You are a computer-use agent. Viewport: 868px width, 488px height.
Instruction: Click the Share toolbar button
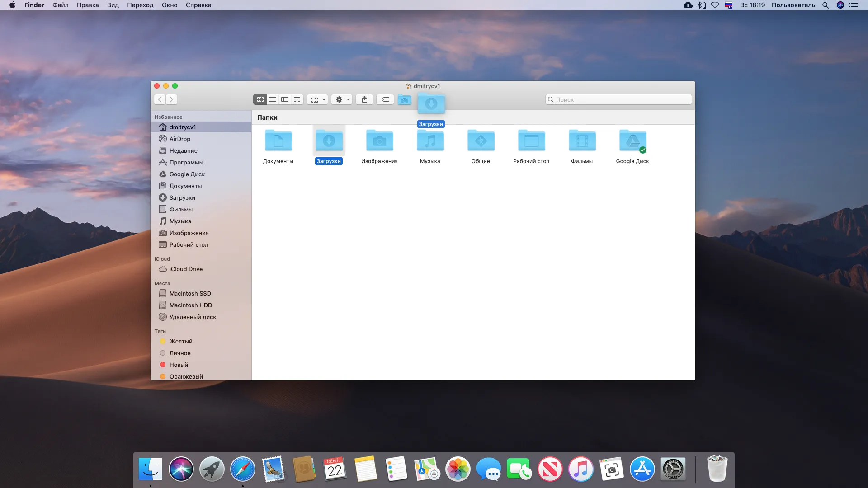click(364, 99)
